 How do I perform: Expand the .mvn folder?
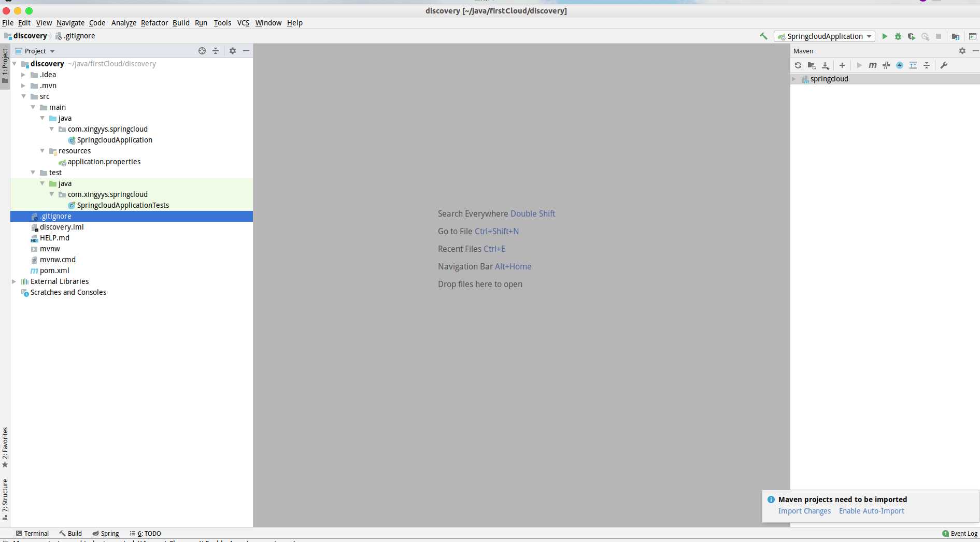pyautogui.click(x=23, y=85)
